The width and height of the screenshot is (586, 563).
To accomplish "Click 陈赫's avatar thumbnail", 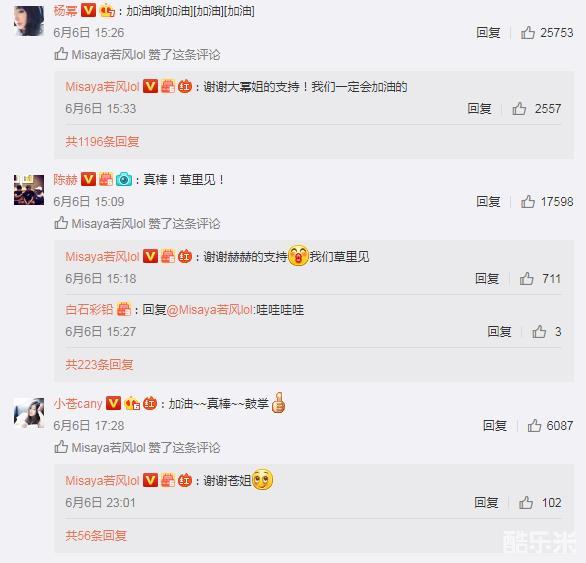I will tap(29, 190).
